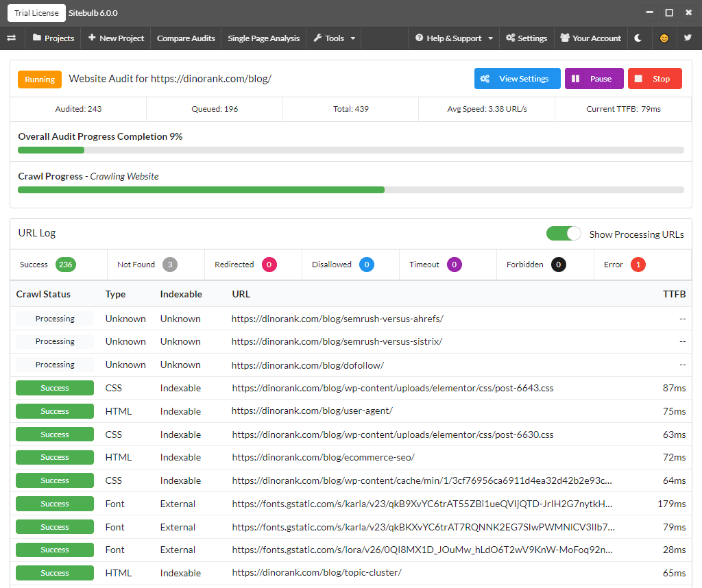This screenshot has width=702, height=588.
Task: Filter URL log by Forbidden
Action: coord(545,265)
